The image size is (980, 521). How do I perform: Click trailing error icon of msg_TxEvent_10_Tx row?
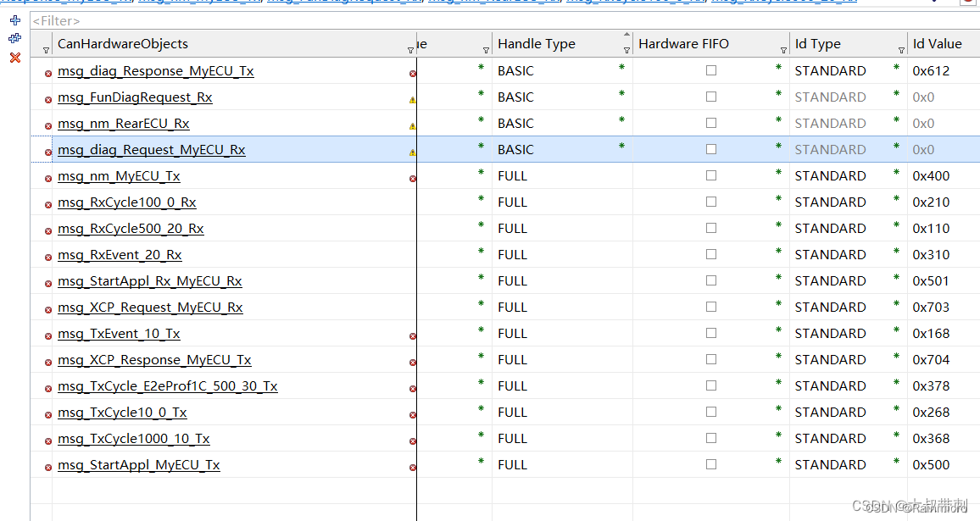[x=413, y=336]
